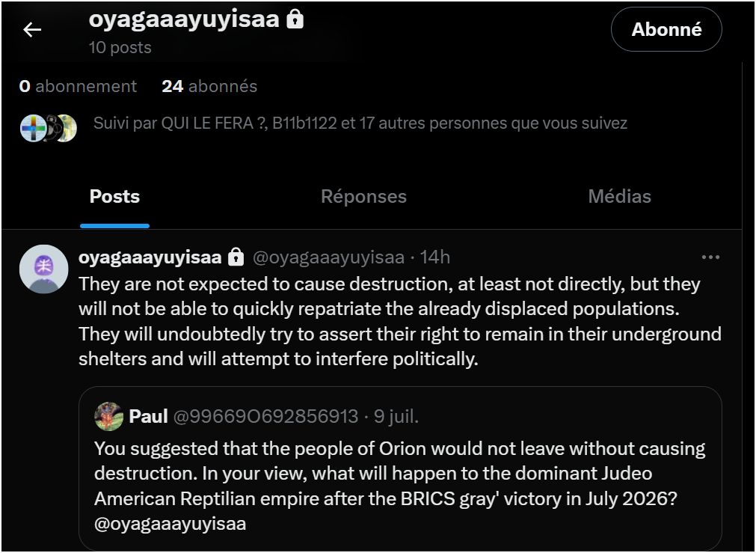Open Paul's avatar in the quoted post

coord(108,417)
